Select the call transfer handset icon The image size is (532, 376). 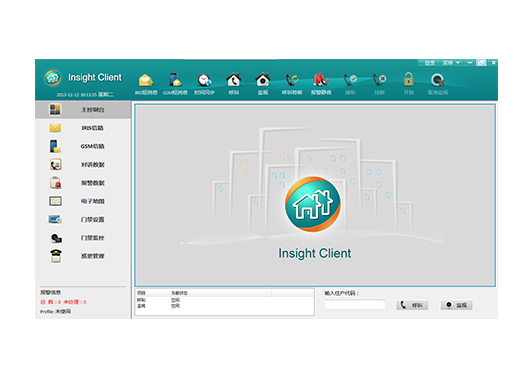pyautogui.click(x=292, y=80)
